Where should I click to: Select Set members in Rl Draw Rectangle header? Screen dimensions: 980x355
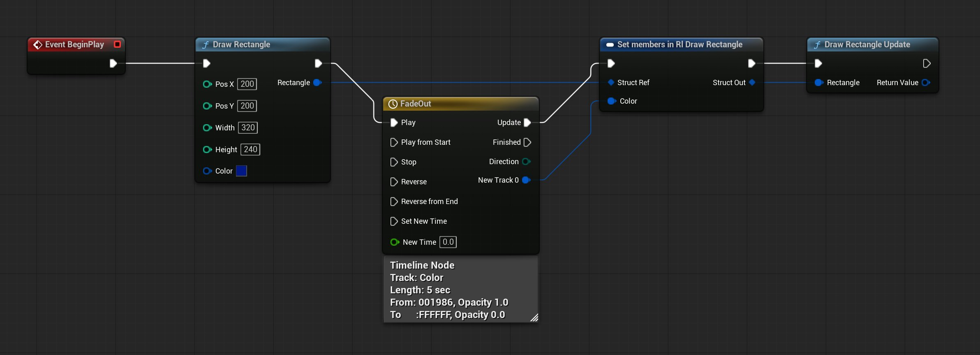(x=681, y=44)
